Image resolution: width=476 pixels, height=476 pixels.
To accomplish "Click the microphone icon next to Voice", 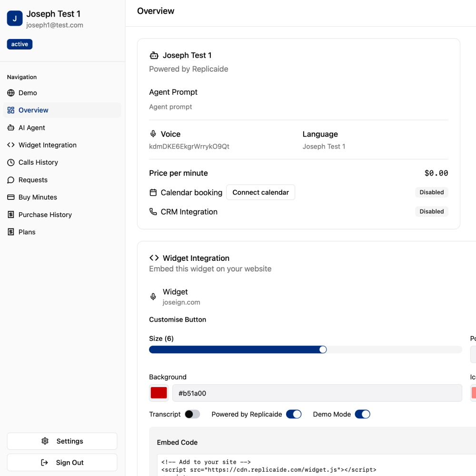I will point(153,134).
